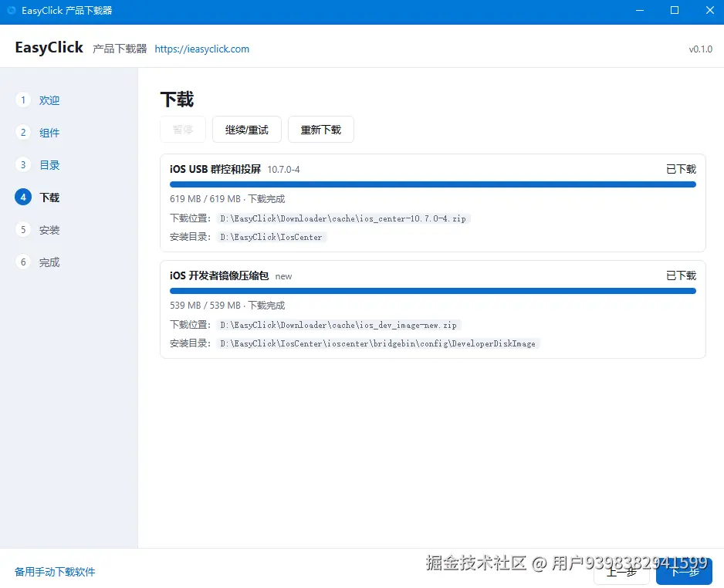
Task: Click the 619 MB / 619 MB status text
Action: click(227, 199)
